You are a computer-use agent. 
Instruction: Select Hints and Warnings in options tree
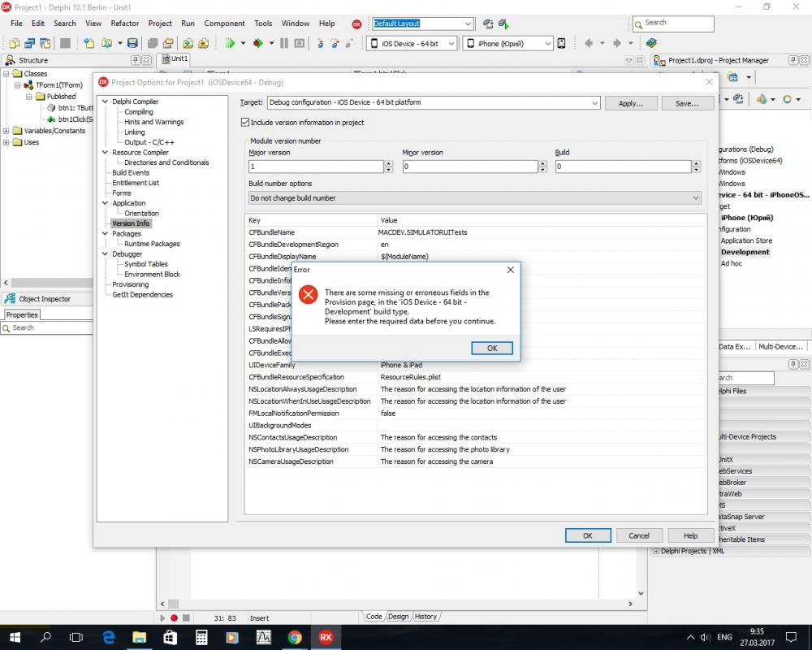pyautogui.click(x=153, y=122)
